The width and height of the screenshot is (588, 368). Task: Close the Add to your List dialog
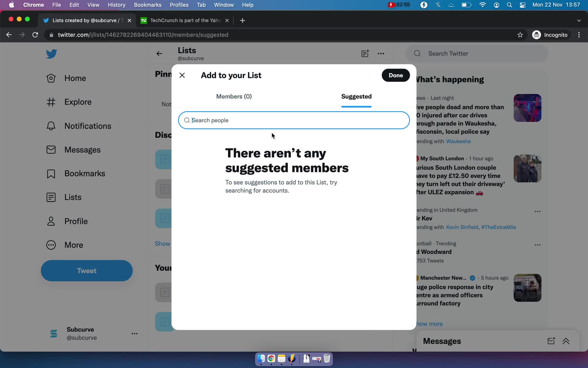coord(182,75)
